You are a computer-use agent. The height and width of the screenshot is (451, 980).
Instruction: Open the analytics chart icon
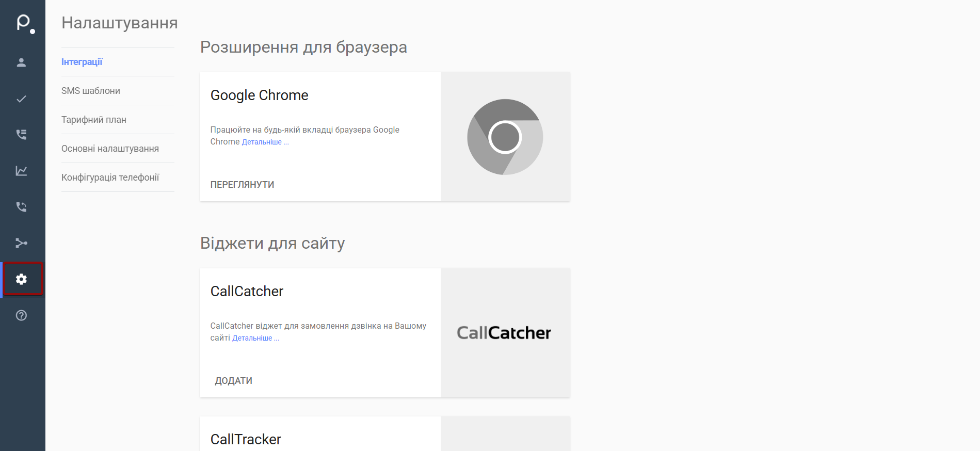[21, 171]
